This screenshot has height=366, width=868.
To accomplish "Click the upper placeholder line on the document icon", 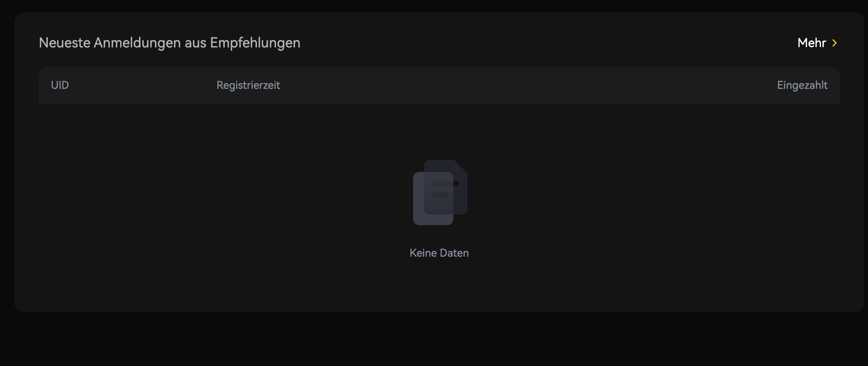I will 445,184.
